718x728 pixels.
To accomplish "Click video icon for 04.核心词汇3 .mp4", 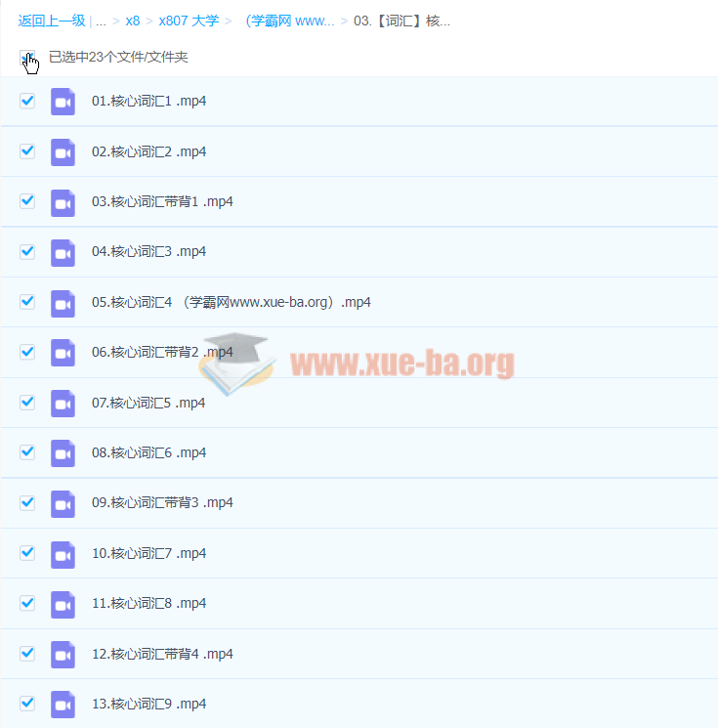I will pyautogui.click(x=63, y=252).
